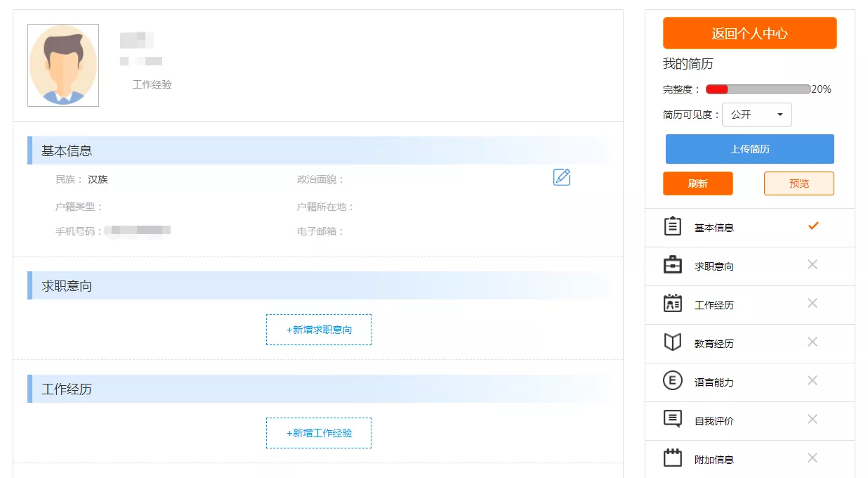Click the 工作经历 section header

318,389
